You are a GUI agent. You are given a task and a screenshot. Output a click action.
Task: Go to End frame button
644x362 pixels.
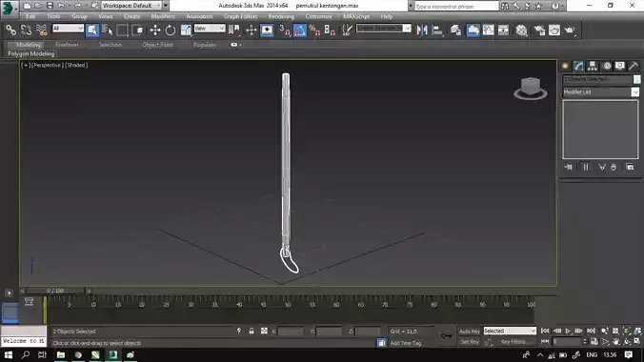(591, 331)
